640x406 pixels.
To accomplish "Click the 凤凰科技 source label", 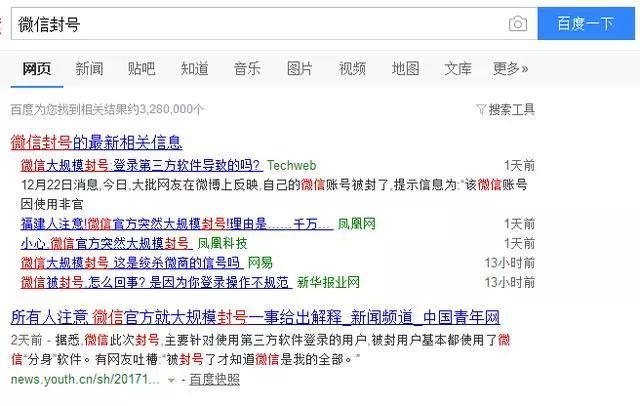I will [222, 243].
